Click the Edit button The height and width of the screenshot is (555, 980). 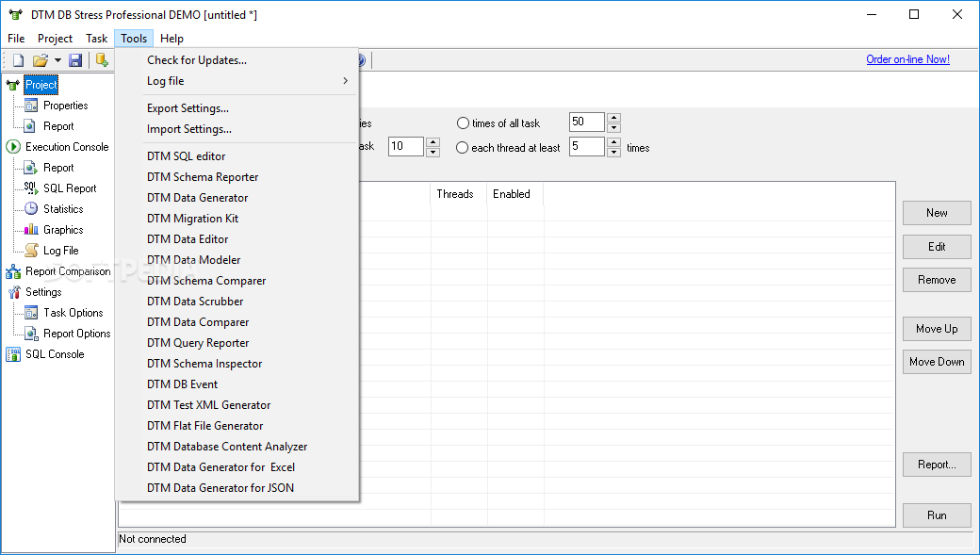click(937, 246)
